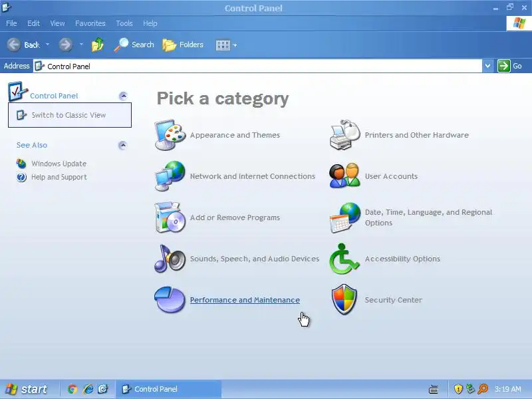Click the orange magnifier tray icon
The width and height of the screenshot is (532, 399).
tap(483, 389)
